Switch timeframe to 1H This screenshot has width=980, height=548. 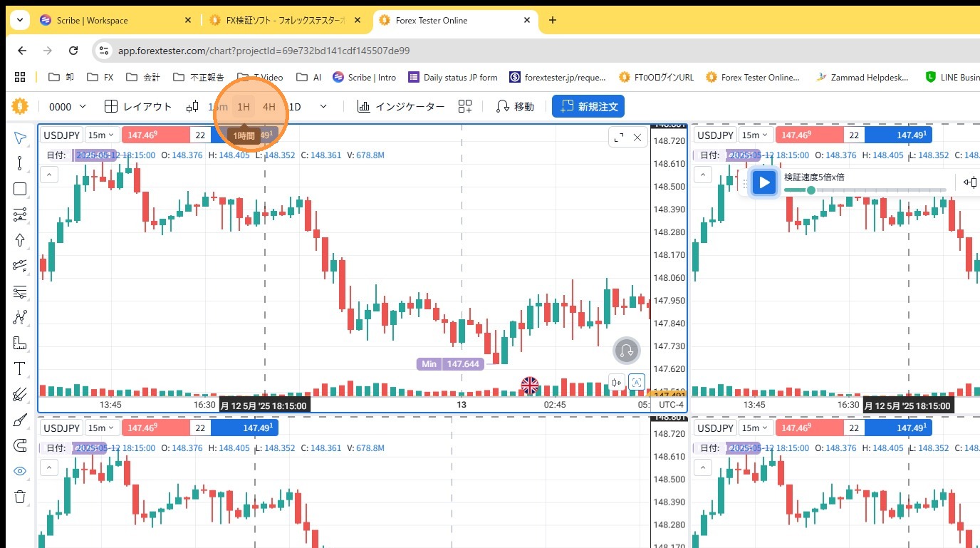click(244, 107)
